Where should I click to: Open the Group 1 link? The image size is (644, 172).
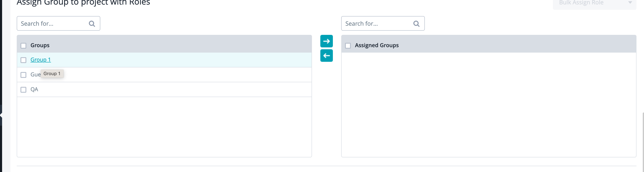pos(41,60)
